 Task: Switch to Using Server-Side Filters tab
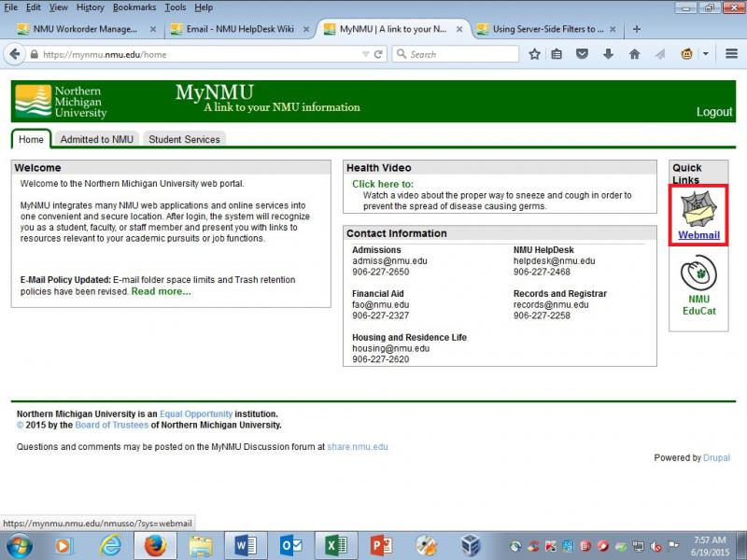[x=548, y=29]
